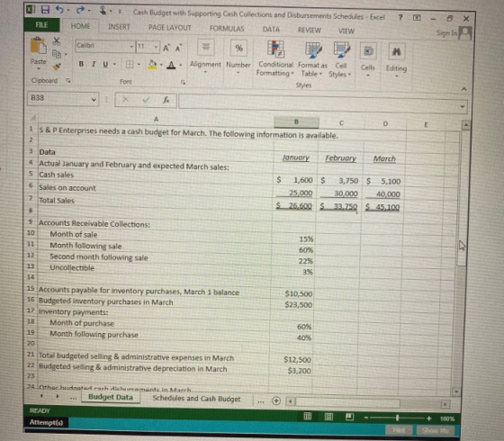
Task: Toggle Bold formatting
Action: 81,64
